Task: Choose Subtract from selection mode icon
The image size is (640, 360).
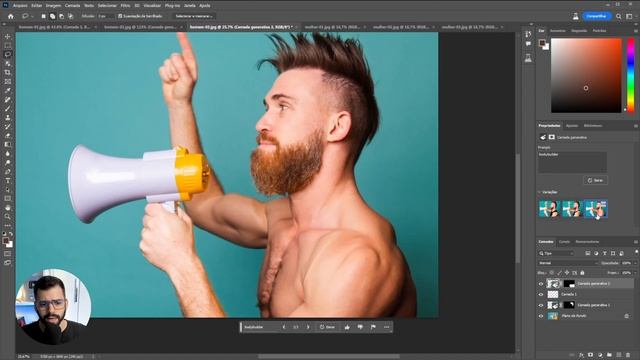Action: click(x=61, y=16)
